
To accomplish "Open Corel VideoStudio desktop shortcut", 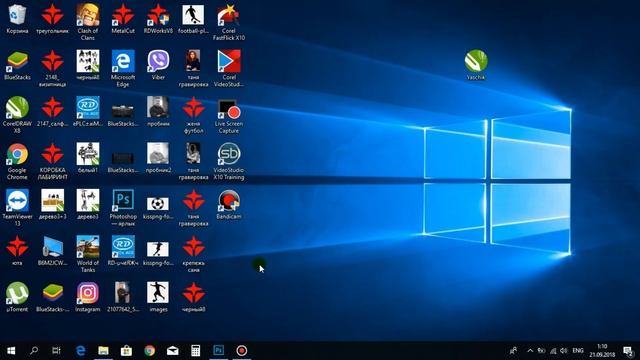I will [229, 69].
